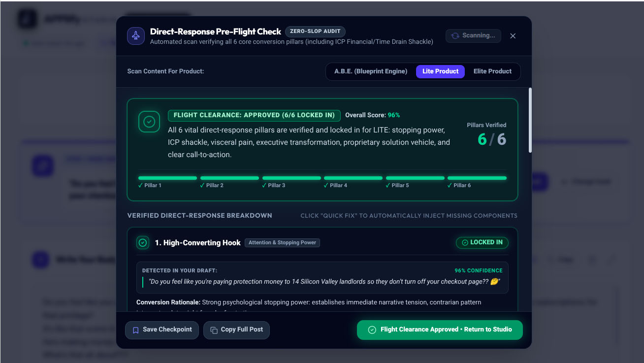Click Pillar 2 progress bar
Image resolution: width=644 pixels, height=363 pixels.
(229, 178)
